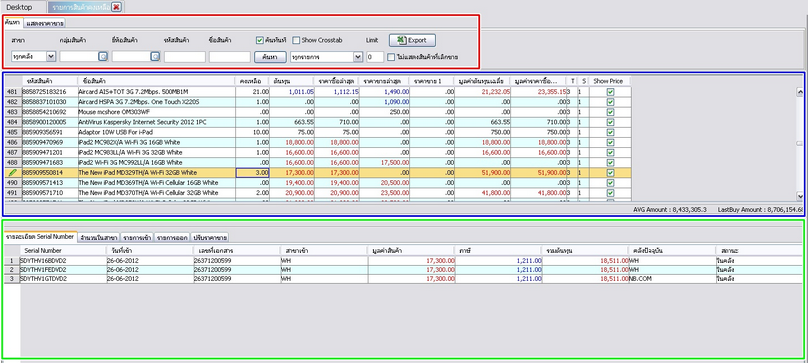Image resolution: width=808 pixels, height=363 pixels.
Task: Enable the Show Crosstab checkbox
Action: [x=296, y=40]
